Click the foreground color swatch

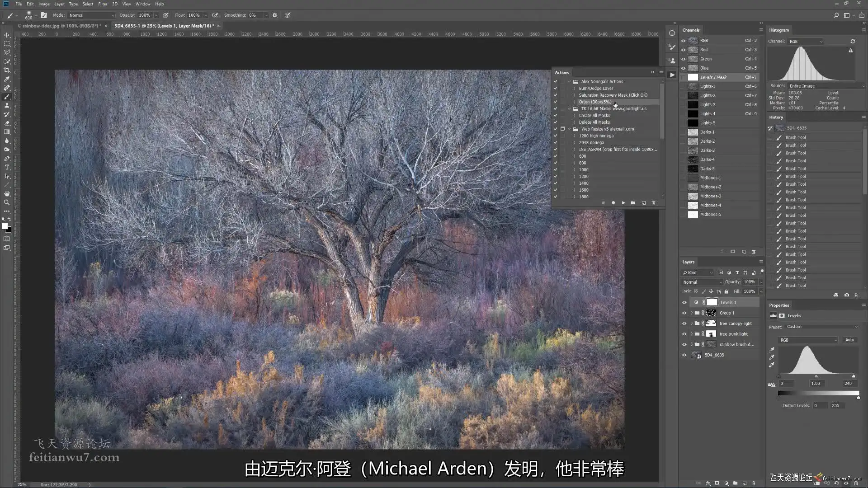click(5, 226)
